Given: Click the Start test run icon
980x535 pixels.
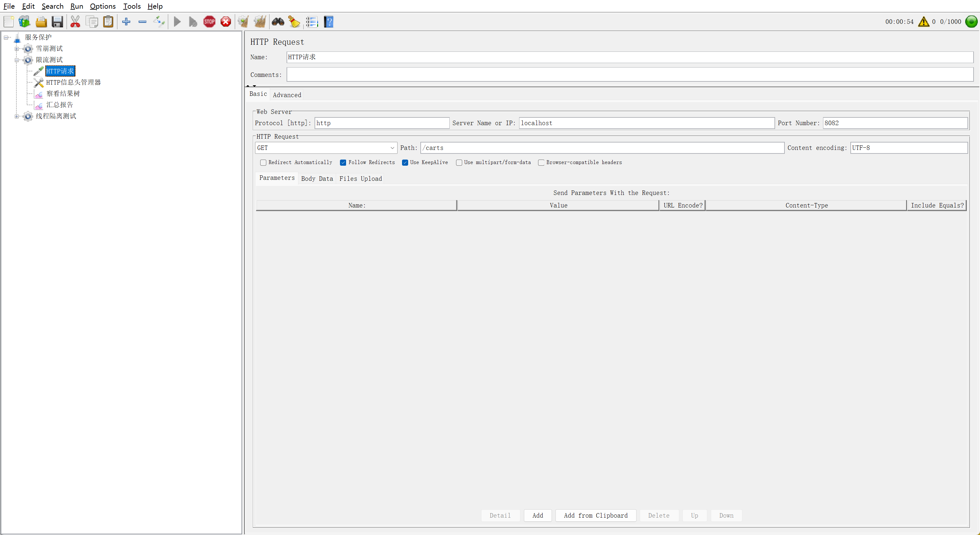Looking at the screenshot, I should pos(177,22).
